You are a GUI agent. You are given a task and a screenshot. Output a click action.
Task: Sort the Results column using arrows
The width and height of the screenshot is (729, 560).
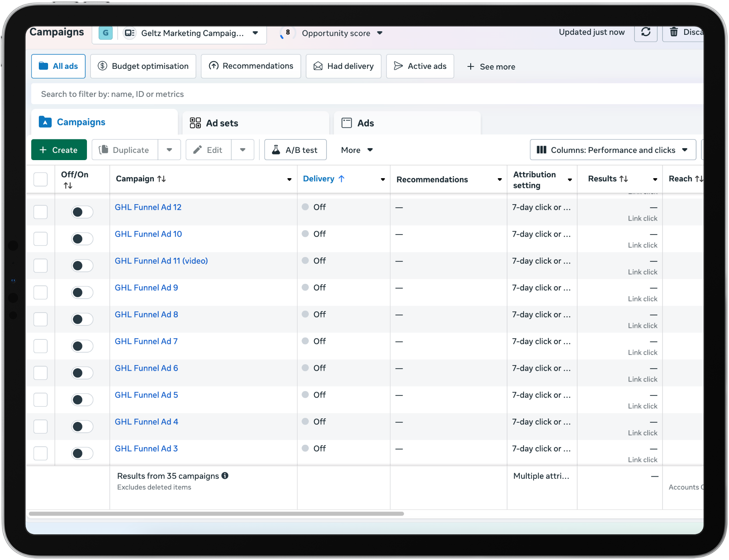pyautogui.click(x=624, y=179)
